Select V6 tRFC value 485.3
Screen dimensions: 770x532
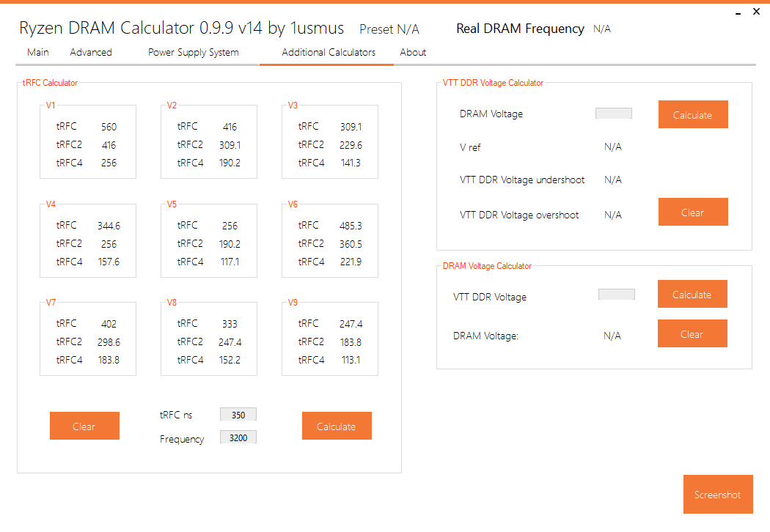tap(351, 226)
